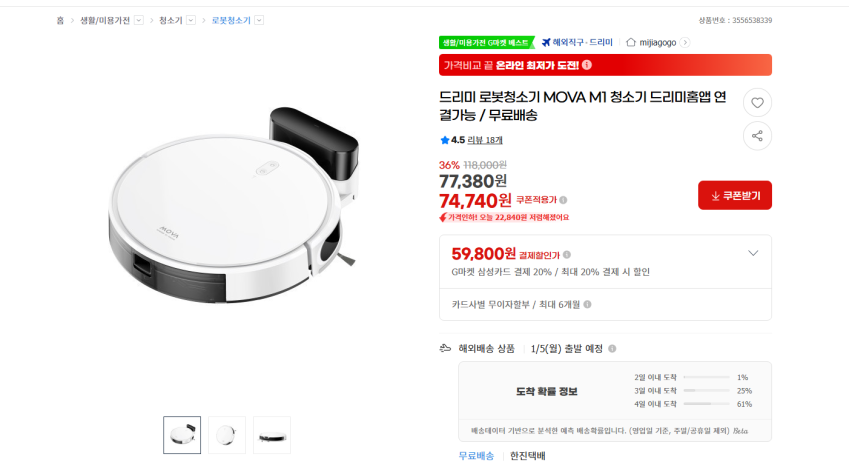Click the 쿠폰받기 coupon download button
849x468 pixels.
[x=735, y=195]
